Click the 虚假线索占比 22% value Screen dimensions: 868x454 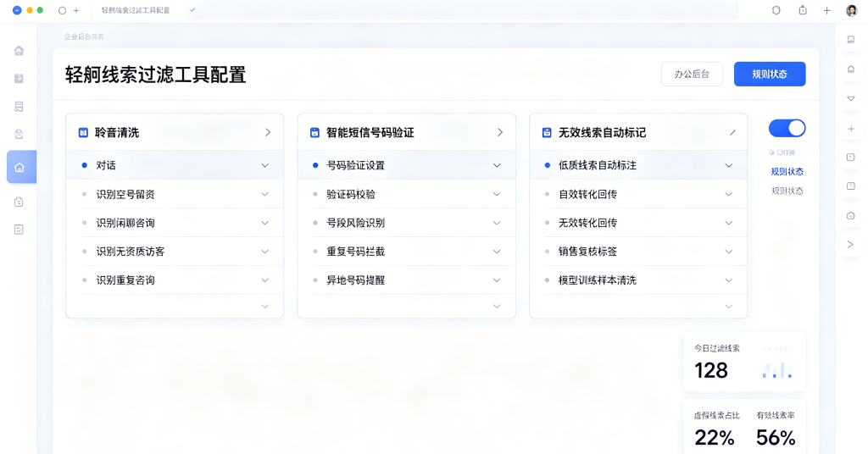pyautogui.click(x=714, y=437)
